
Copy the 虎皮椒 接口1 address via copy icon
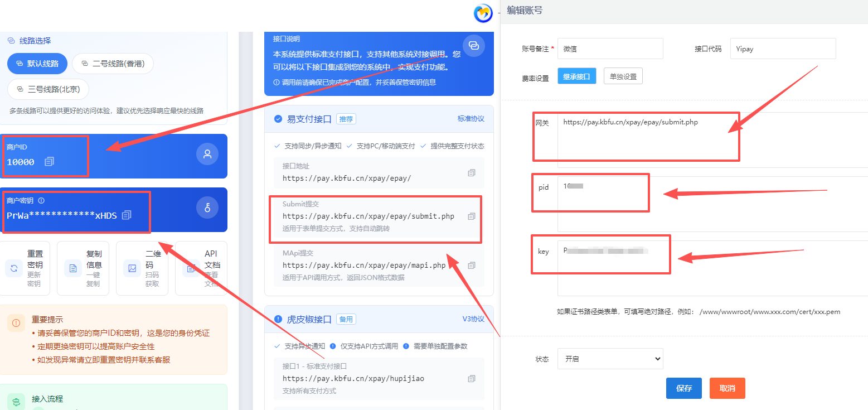472,378
